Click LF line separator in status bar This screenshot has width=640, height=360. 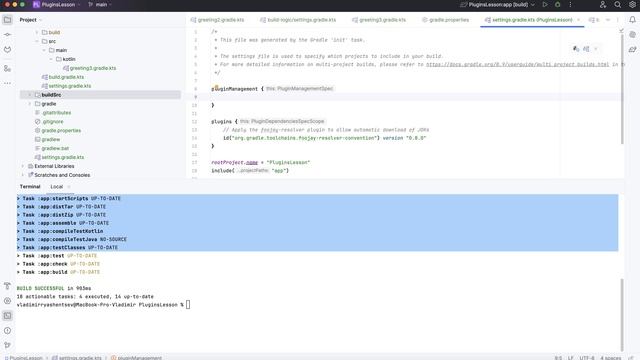571,358
